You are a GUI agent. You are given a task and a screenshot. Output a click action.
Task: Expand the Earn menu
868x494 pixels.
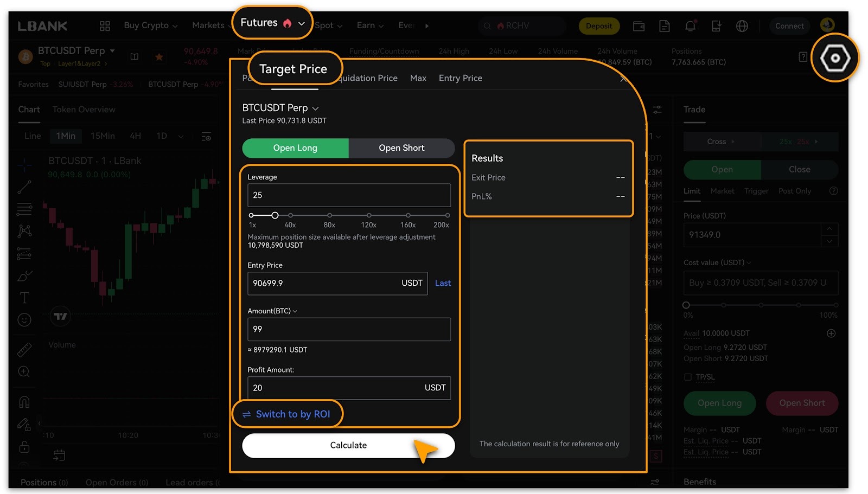click(x=371, y=25)
